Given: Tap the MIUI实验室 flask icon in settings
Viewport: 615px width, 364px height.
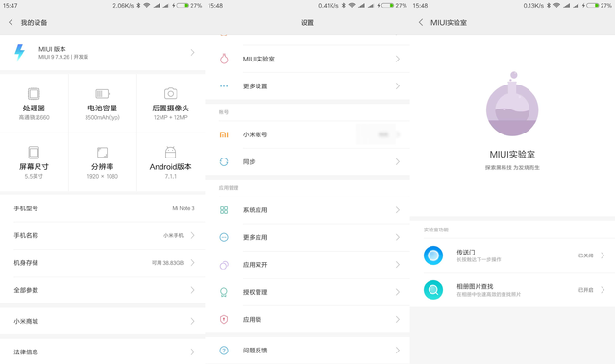Looking at the screenshot, I should tap(224, 59).
